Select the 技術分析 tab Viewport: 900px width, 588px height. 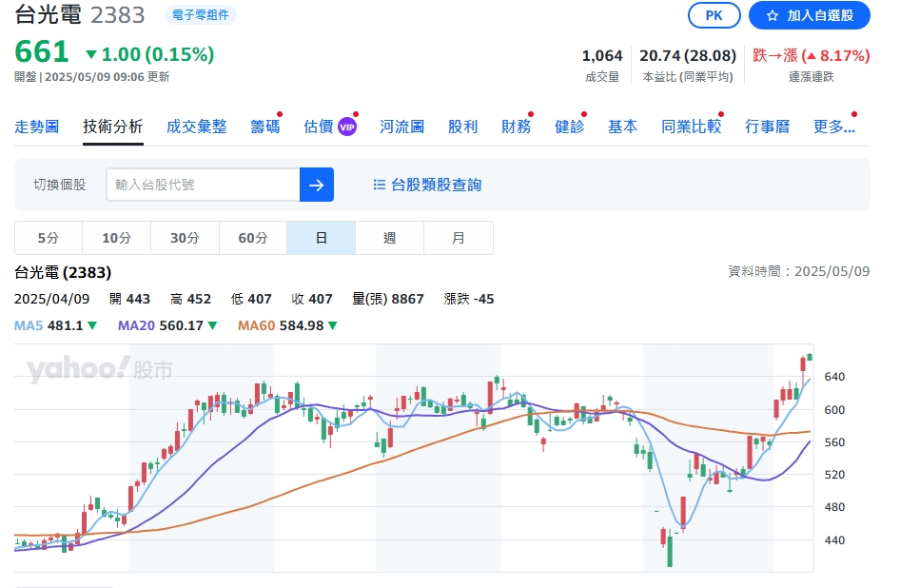[112, 127]
